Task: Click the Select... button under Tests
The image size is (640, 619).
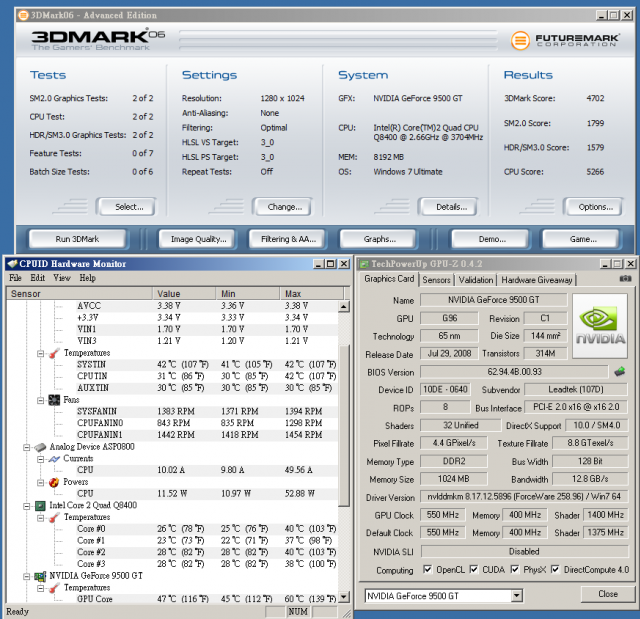Action: (x=129, y=207)
